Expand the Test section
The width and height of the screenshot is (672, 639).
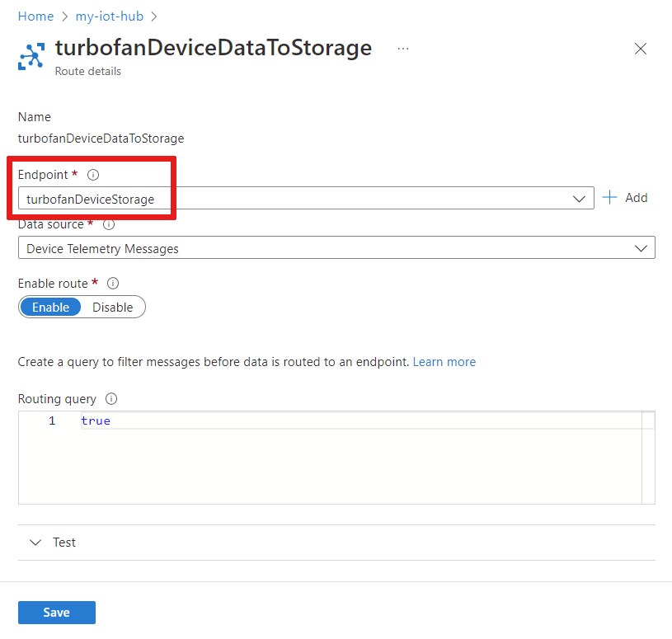pyautogui.click(x=64, y=542)
